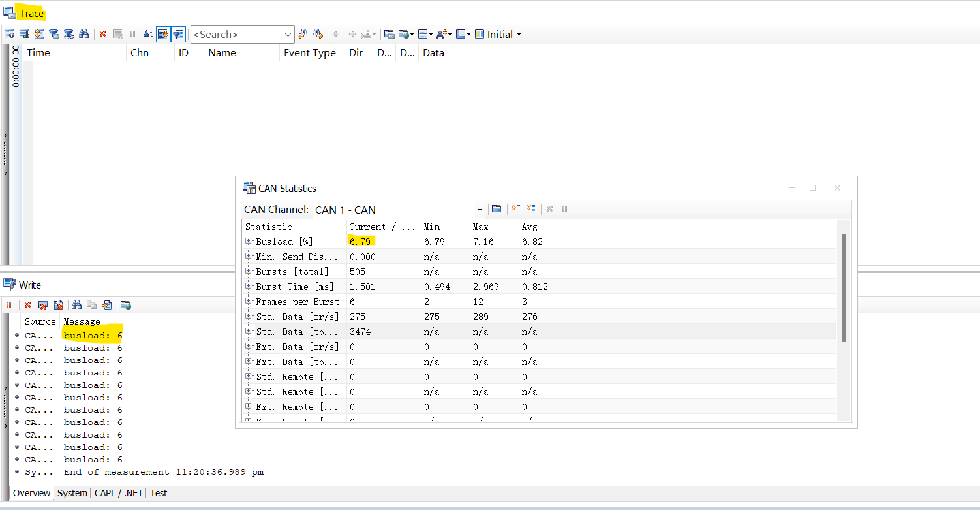Image resolution: width=980 pixels, height=510 pixels.
Task: Expand the Frames per Burst row
Action: point(249,301)
